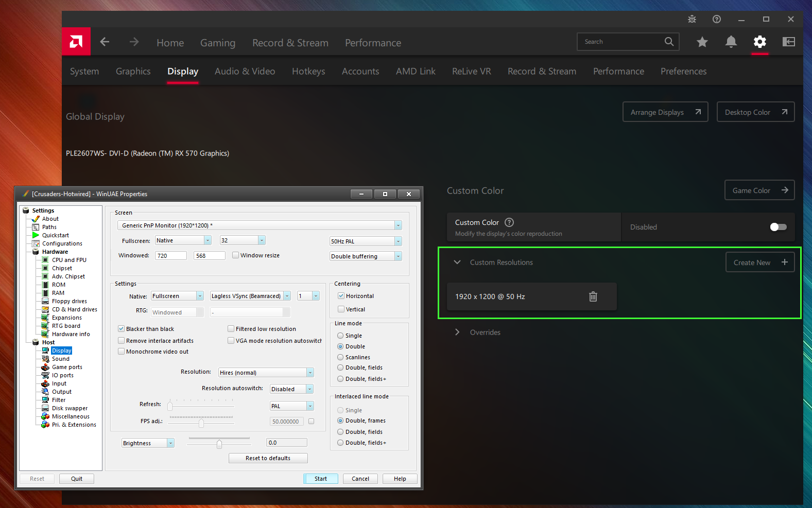Go to the Gaming section
This screenshot has height=508, width=812.
218,43
